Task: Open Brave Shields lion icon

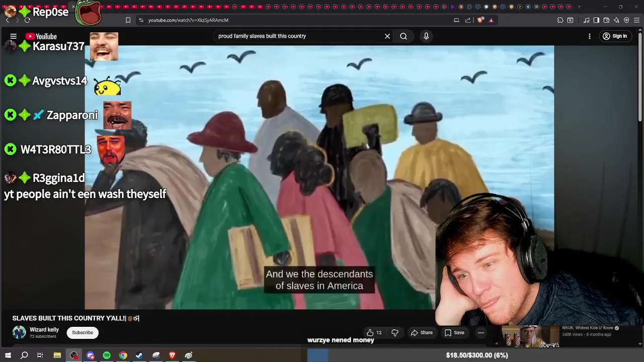Action: click(480, 20)
